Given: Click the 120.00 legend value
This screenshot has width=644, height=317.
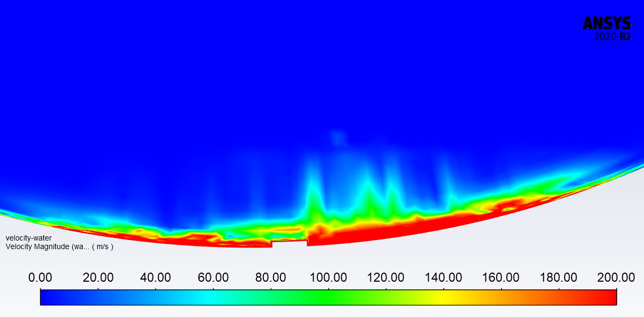Looking at the screenshot, I should 386,277.
